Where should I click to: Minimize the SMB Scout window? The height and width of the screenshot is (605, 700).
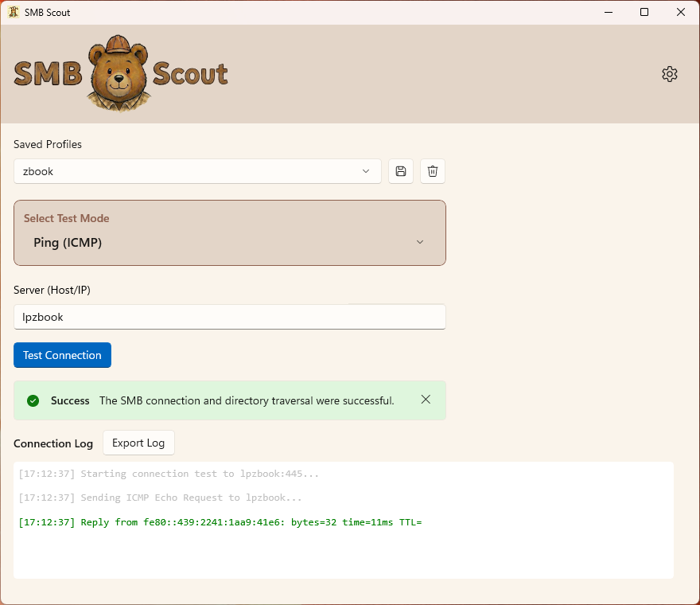click(608, 12)
